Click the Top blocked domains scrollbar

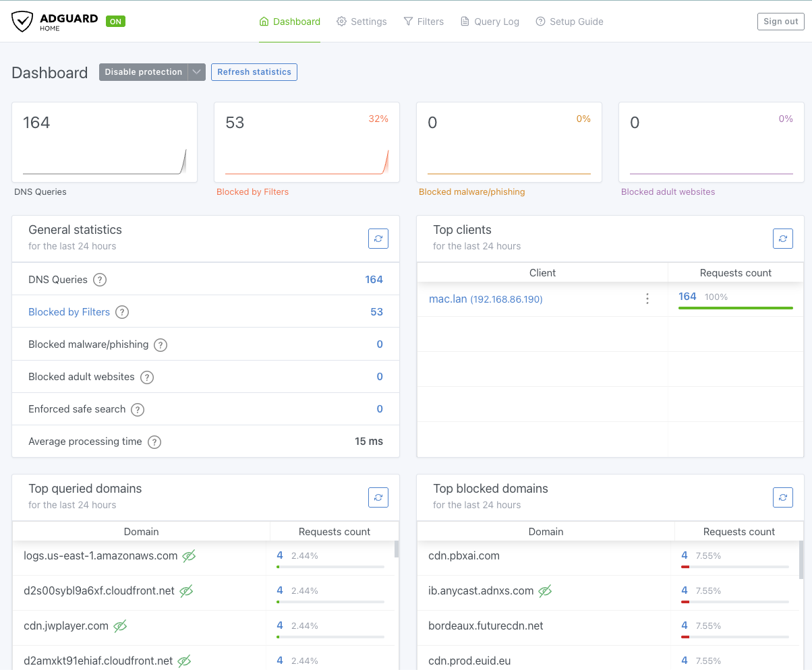tap(801, 559)
